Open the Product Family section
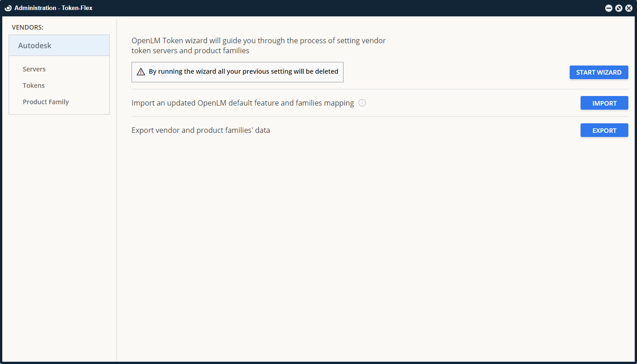The height and width of the screenshot is (364, 637). (x=45, y=101)
